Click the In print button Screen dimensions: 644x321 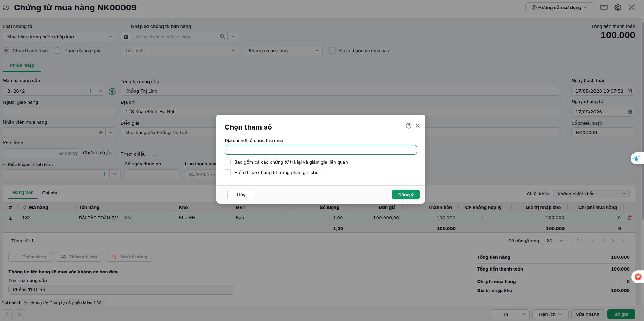(506, 314)
